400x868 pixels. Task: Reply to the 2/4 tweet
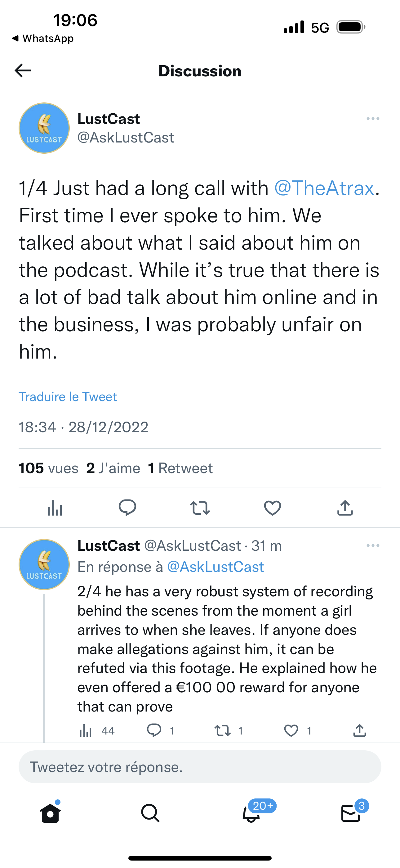point(154,730)
